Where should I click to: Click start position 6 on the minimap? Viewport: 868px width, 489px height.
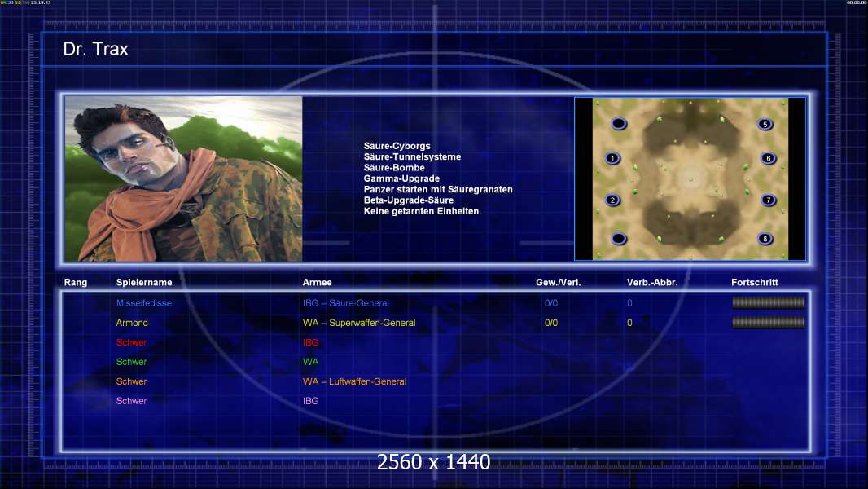point(769,158)
